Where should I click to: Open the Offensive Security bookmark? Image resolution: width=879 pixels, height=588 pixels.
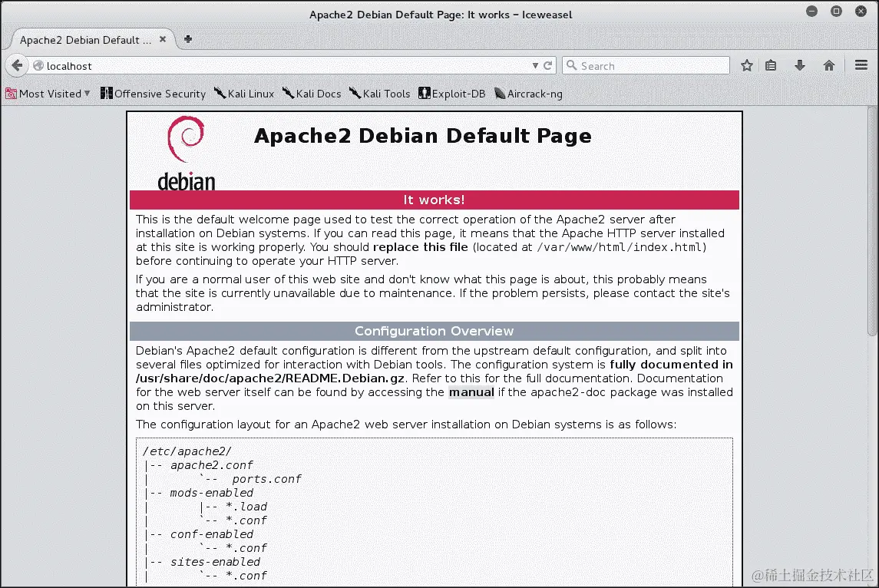(x=153, y=94)
